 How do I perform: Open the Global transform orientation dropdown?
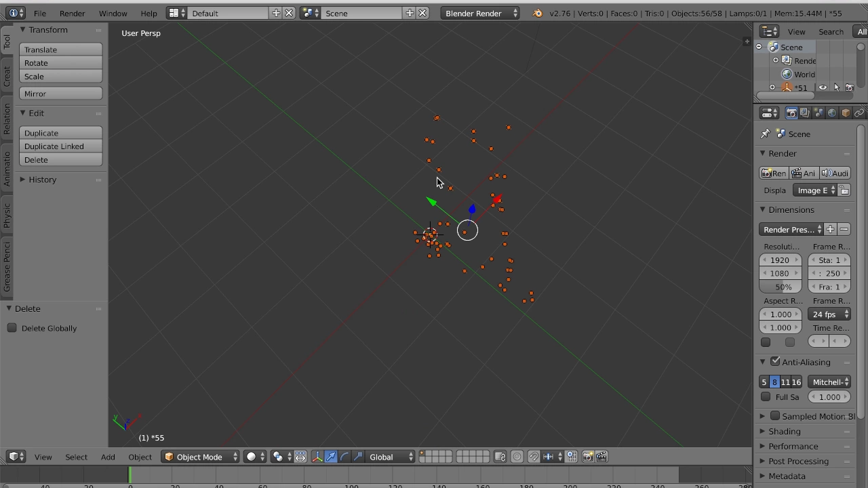[x=390, y=457]
